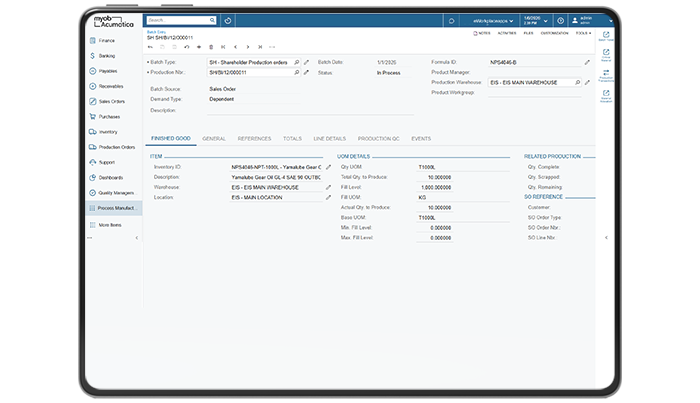Open the recent history clock icon
The width and height of the screenshot is (700, 403).
point(228,21)
